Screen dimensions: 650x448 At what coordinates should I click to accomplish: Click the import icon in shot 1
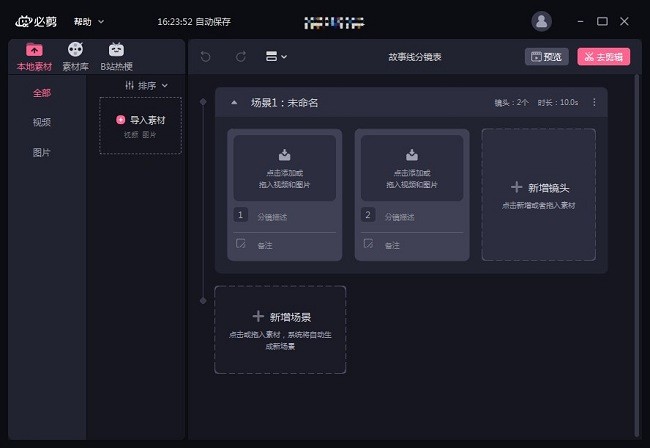[x=284, y=154]
